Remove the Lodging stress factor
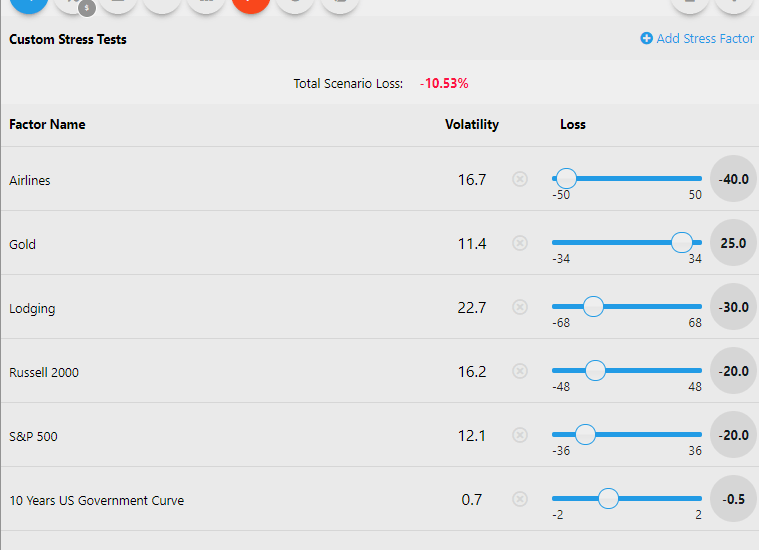 (x=520, y=307)
